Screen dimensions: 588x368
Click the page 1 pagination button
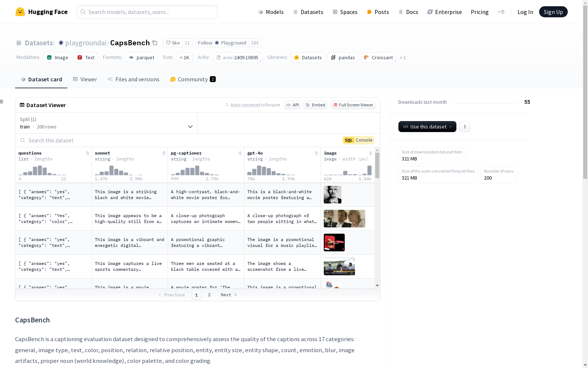196,295
